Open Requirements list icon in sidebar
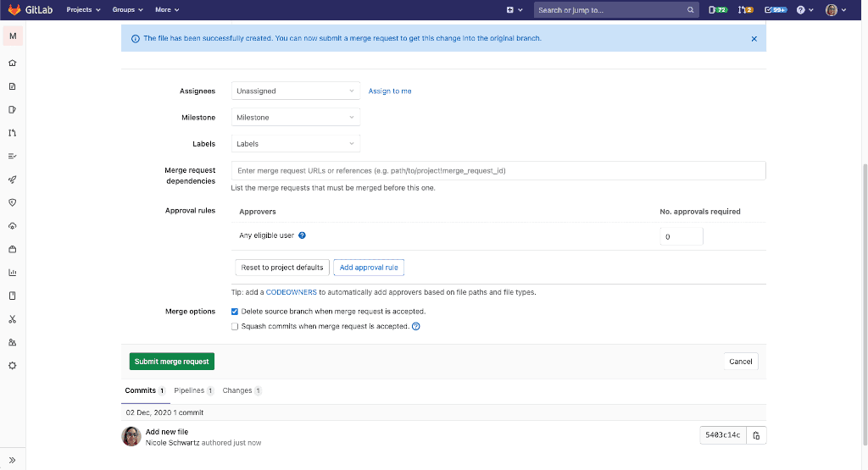868x470 pixels. pyautogui.click(x=12, y=156)
